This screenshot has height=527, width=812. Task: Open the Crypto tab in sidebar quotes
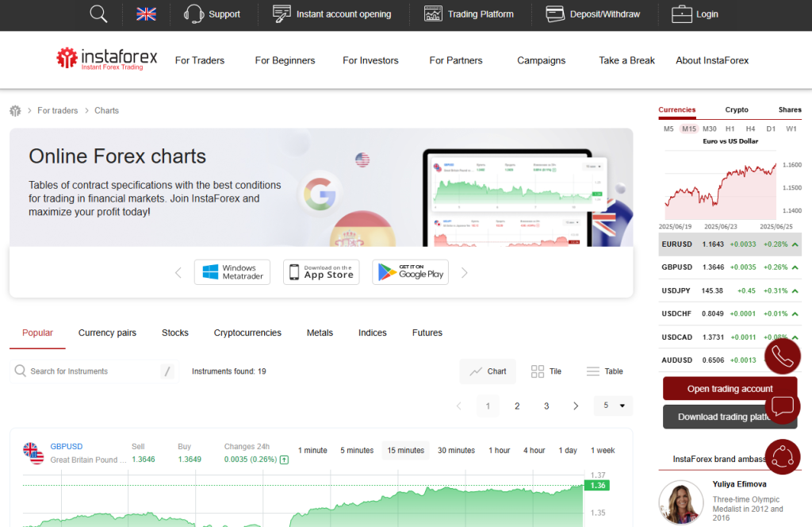point(736,110)
